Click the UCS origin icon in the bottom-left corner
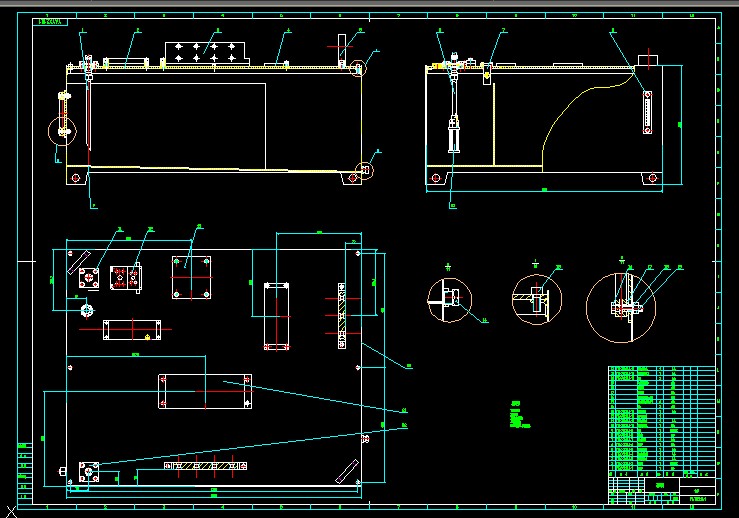 pyautogui.click(x=11, y=511)
